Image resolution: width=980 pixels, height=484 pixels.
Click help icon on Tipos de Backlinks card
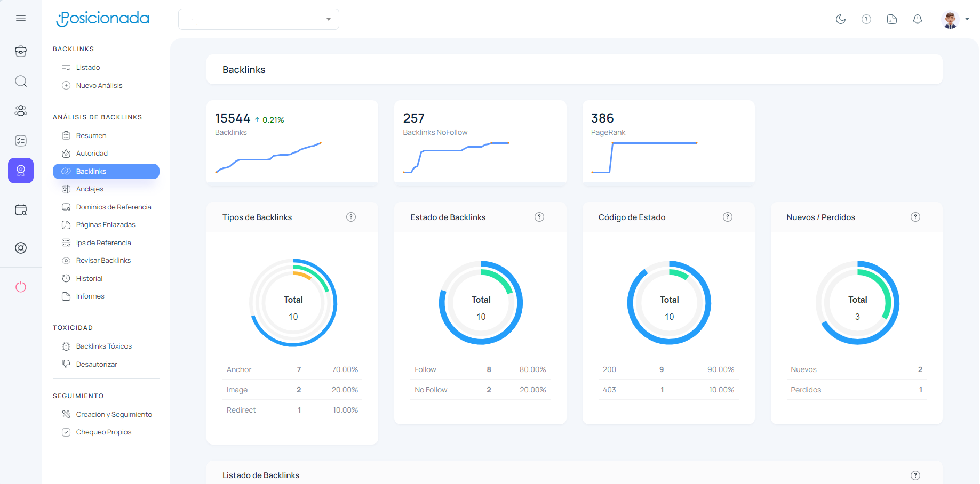pos(351,217)
